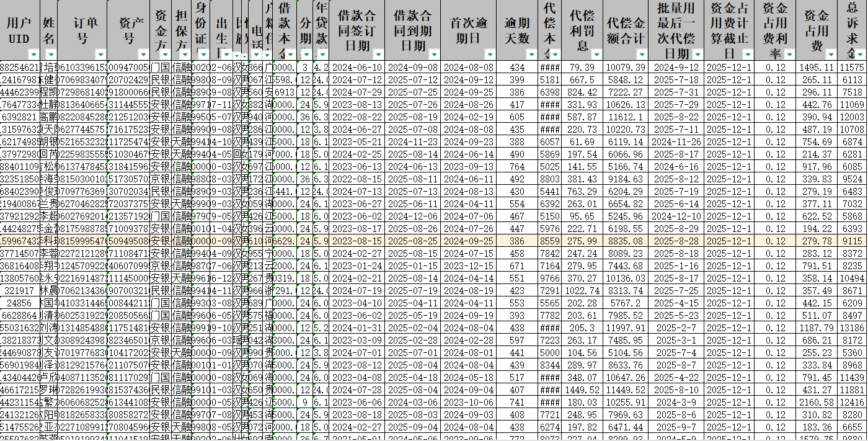Open filter for 借款合同签订日期 column
The width and height of the screenshot is (868, 441).
[378, 54]
